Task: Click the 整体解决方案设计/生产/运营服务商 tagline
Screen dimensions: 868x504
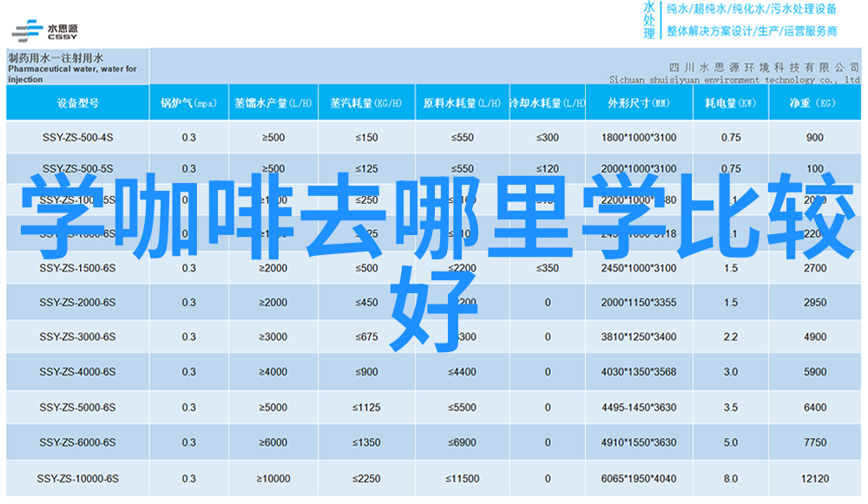Action: click(751, 31)
